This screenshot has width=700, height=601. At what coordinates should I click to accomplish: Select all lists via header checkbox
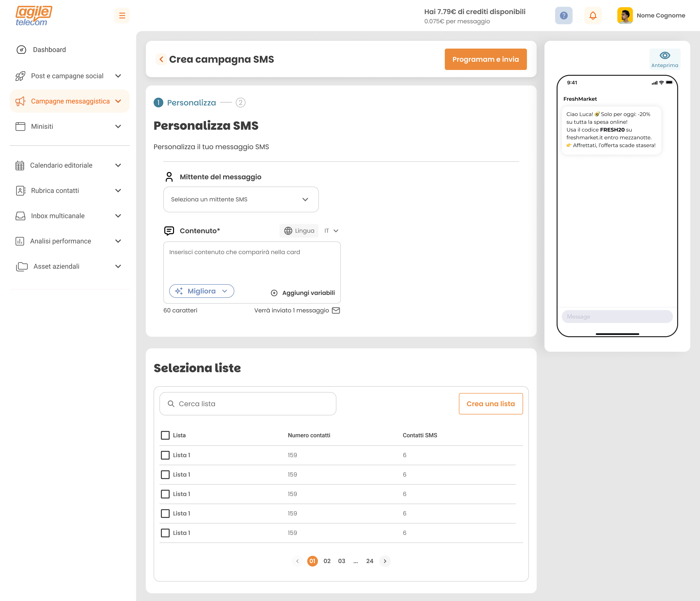click(x=165, y=435)
